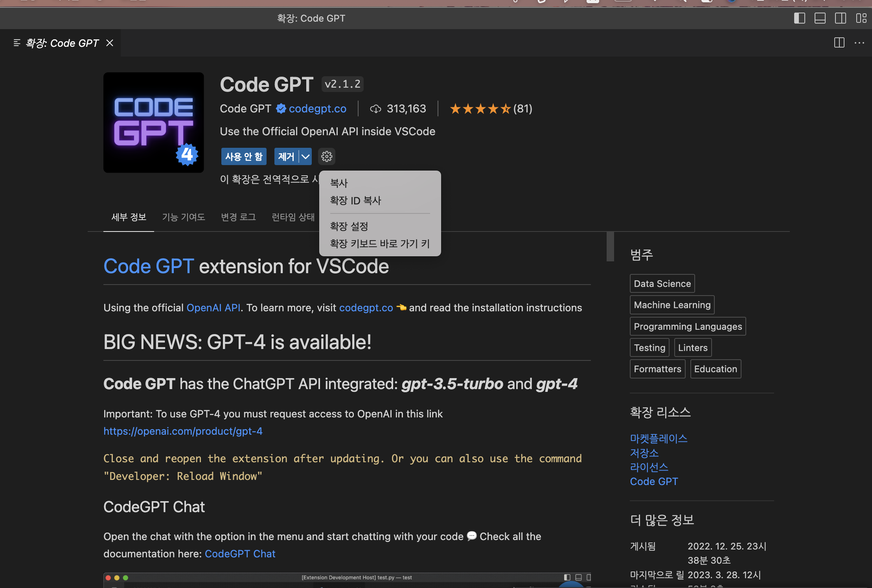Screen dimensions: 872x588
Task: Open customize layout icon
Action: (861, 18)
